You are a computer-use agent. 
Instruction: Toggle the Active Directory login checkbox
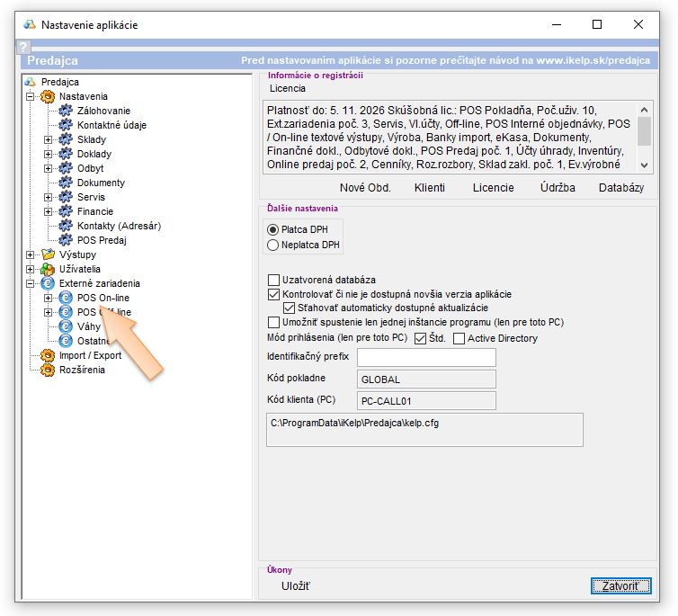(x=459, y=339)
